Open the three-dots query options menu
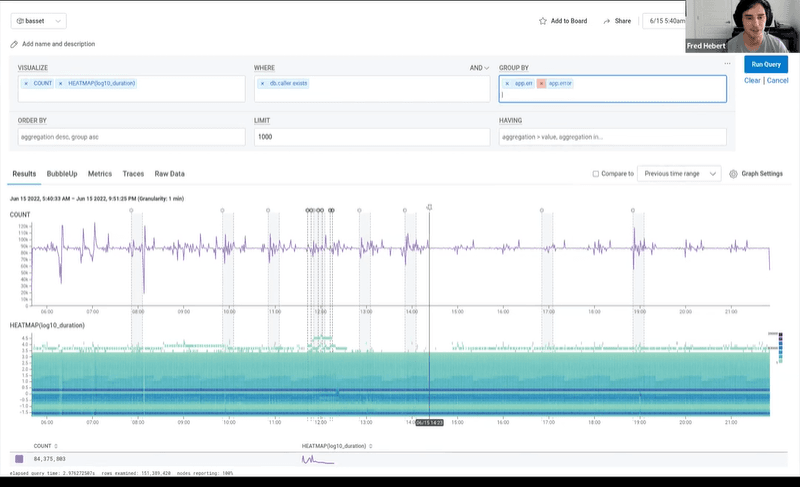 coord(727,63)
